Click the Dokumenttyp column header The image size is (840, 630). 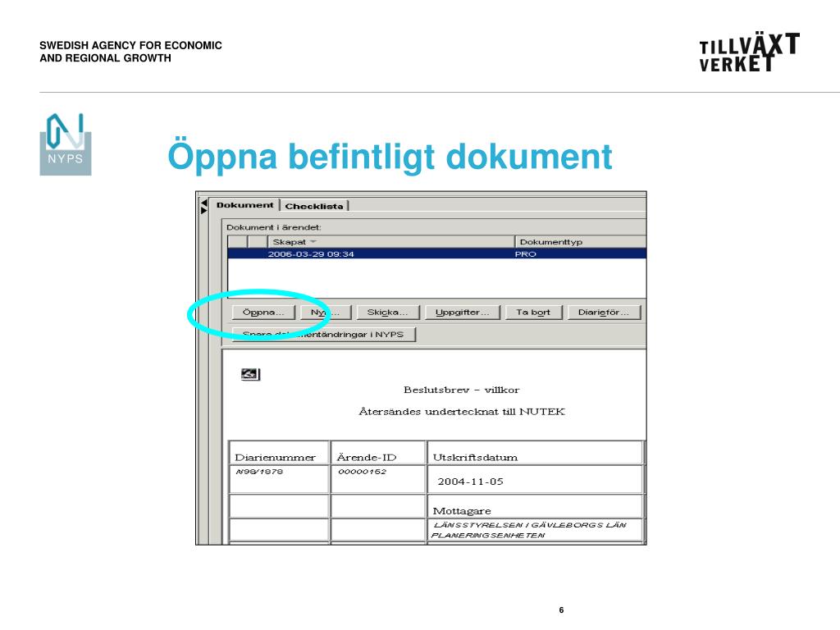point(581,242)
